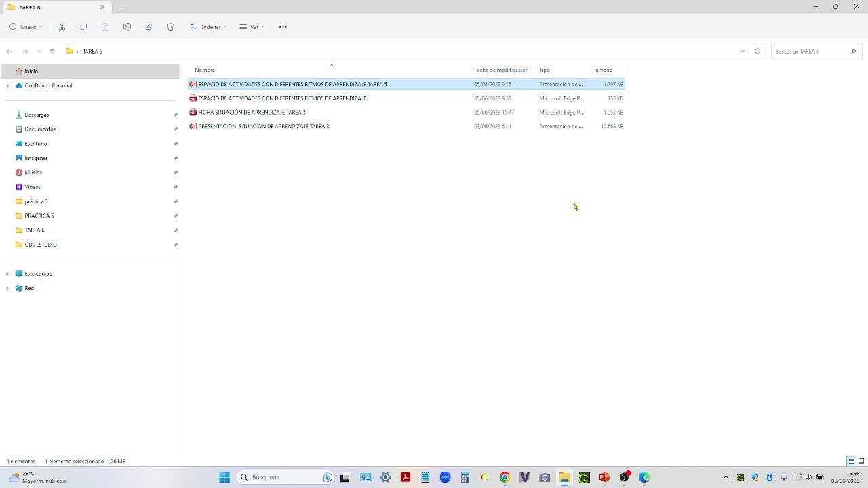Open PowerPoint from taskbar
Screen dimensions: 868x488
[x=604, y=477]
